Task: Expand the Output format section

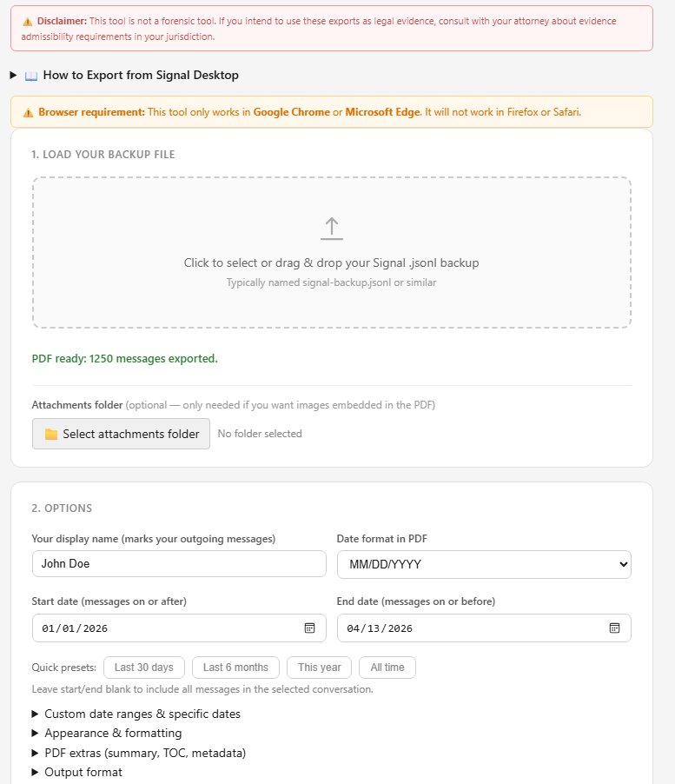Action: click(83, 772)
